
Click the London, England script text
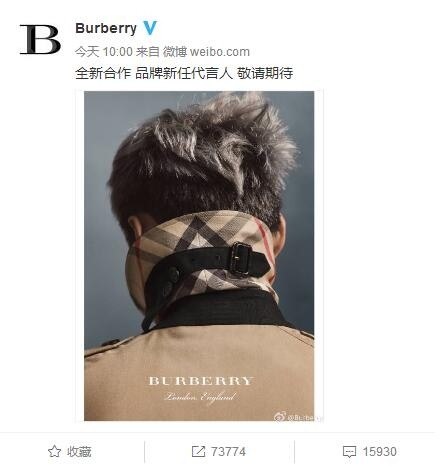click(x=200, y=397)
